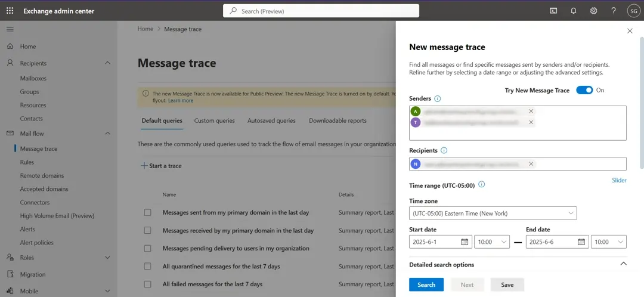644x297 pixels.
Task: Open the notifications bell icon
Action: click(x=574, y=11)
